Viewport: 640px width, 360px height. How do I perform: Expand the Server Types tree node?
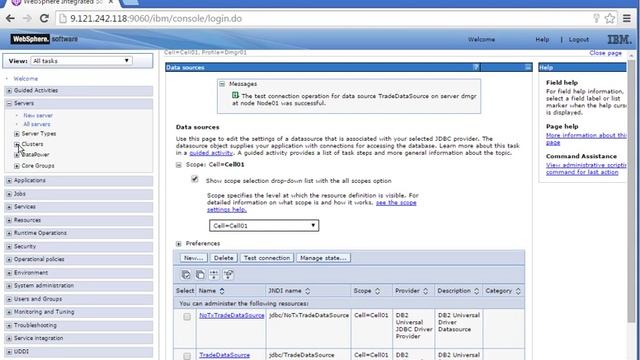[17, 134]
